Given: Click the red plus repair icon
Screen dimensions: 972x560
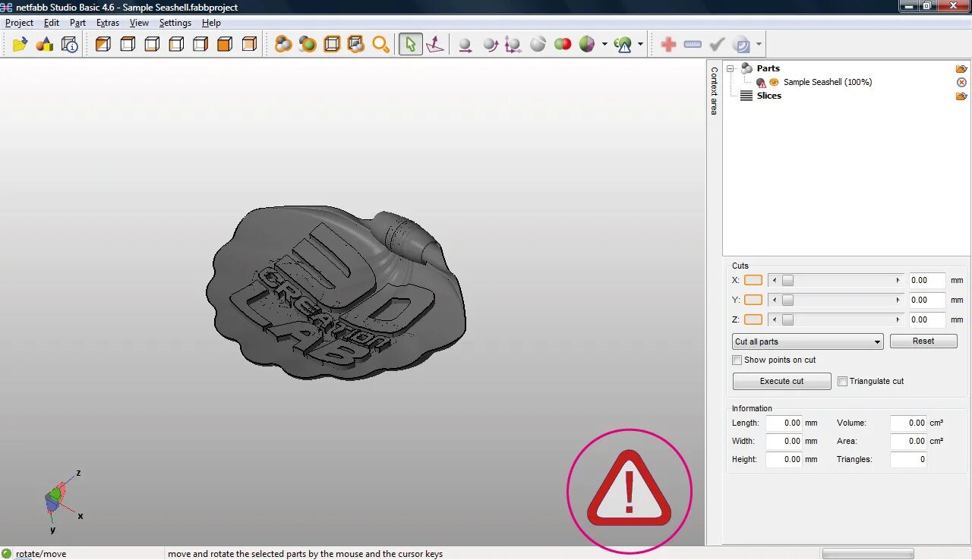Looking at the screenshot, I should pyautogui.click(x=668, y=45).
